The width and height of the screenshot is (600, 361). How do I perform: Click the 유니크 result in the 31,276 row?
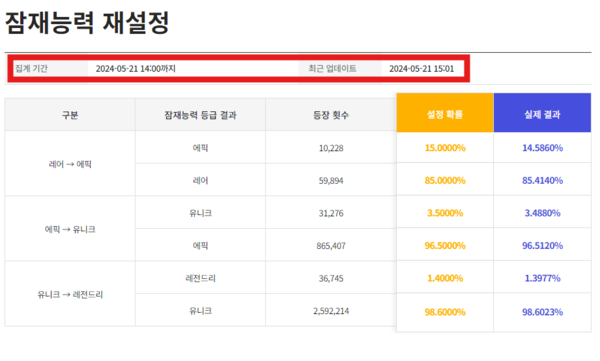point(200,213)
